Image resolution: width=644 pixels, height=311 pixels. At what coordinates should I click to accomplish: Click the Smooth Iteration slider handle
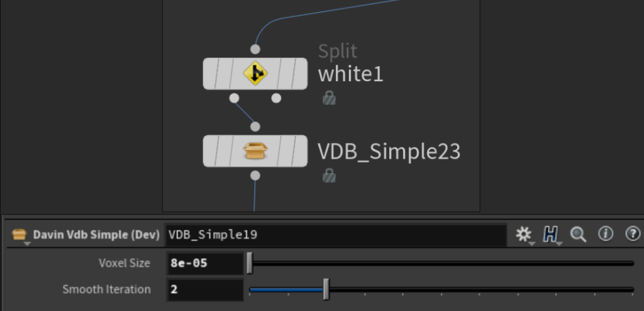tap(326, 290)
